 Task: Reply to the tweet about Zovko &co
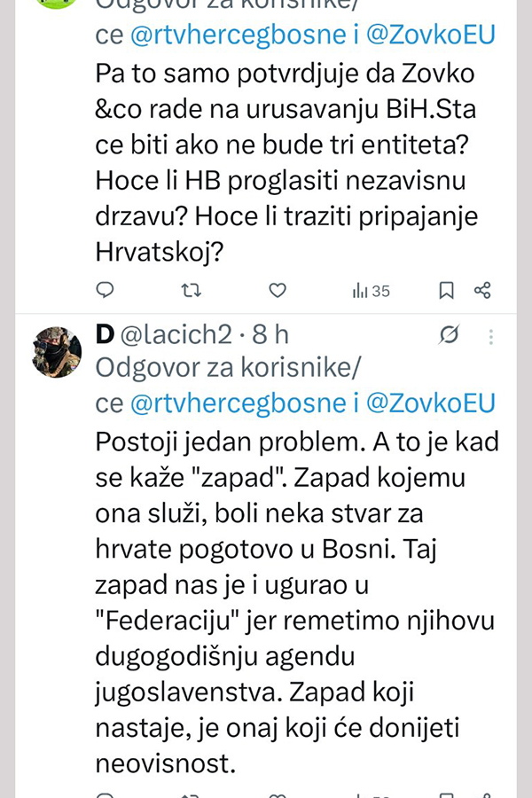(105, 290)
